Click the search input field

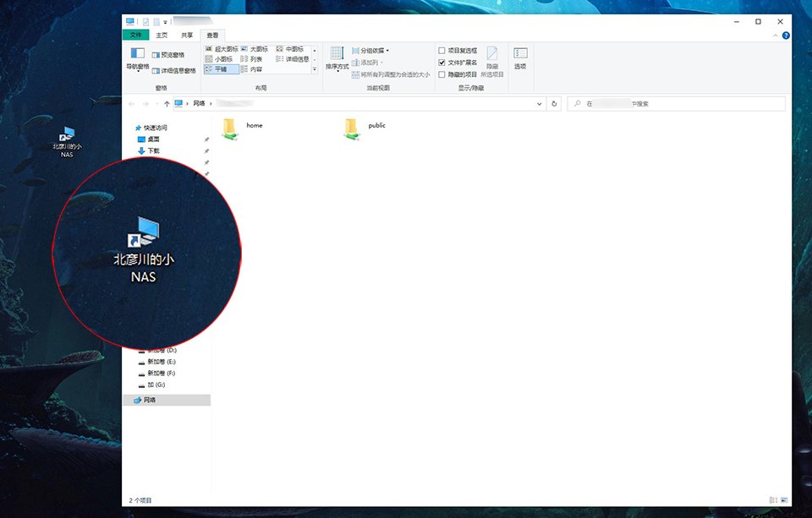click(x=677, y=104)
